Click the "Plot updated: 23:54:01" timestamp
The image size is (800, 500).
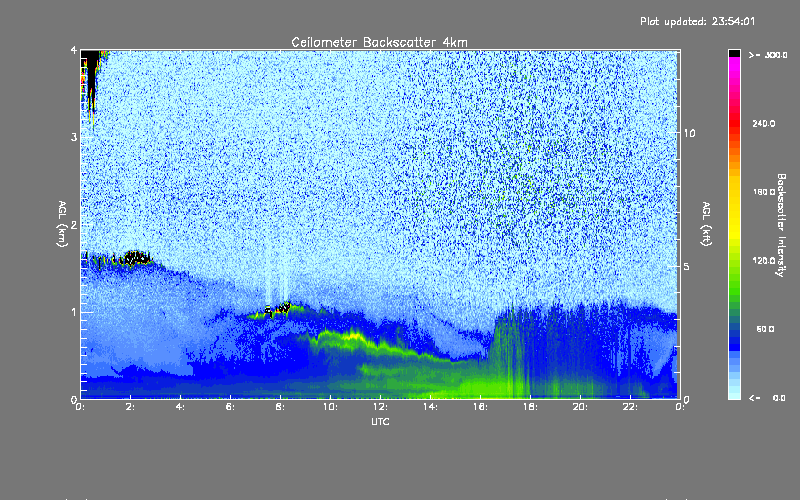click(697, 21)
